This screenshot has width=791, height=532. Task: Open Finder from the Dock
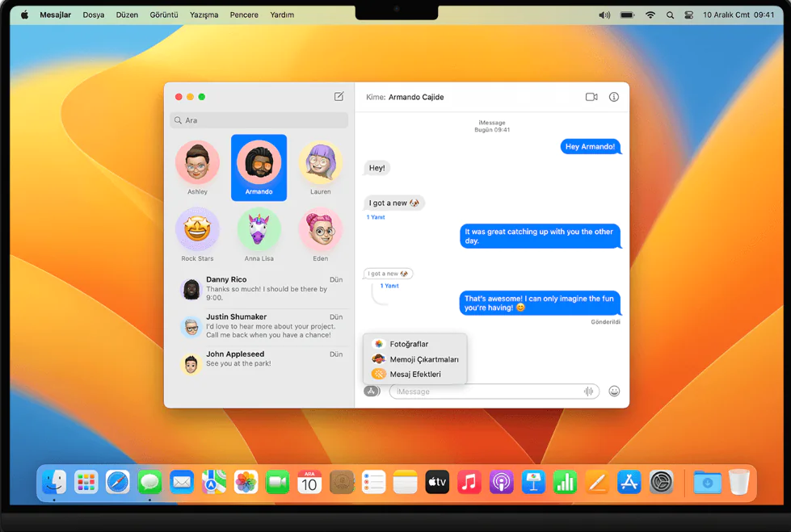pyautogui.click(x=54, y=482)
